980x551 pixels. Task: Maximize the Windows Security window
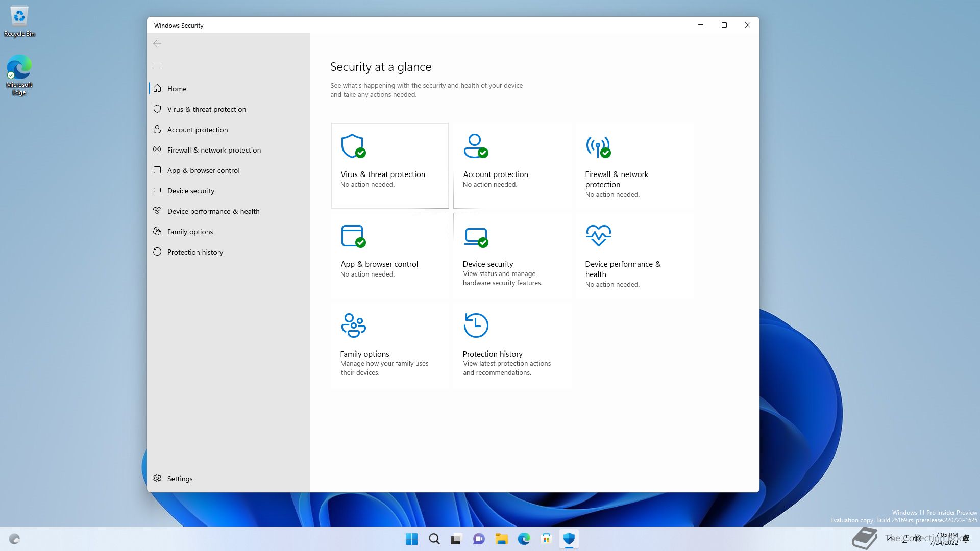point(724,25)
